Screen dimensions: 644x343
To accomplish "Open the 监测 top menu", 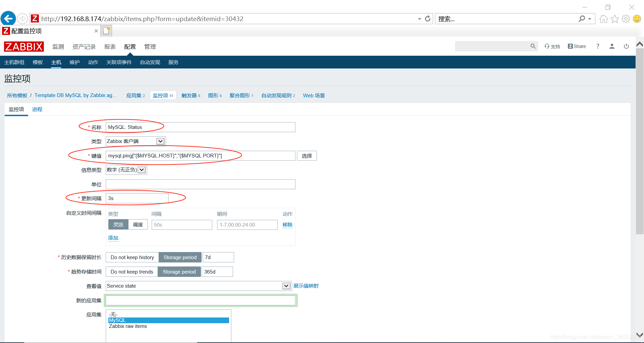I will click(x=58, y=47).
